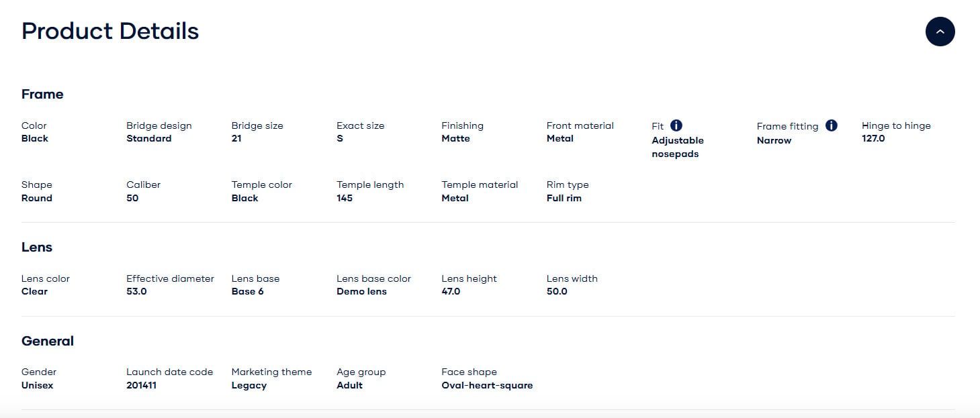
Task: Collapse the Product Details section
Action: tap(940, 32)
